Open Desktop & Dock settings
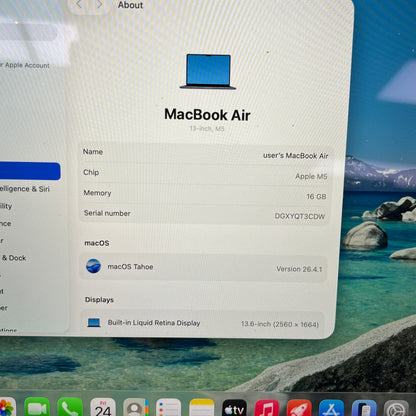 coord(13,258)
